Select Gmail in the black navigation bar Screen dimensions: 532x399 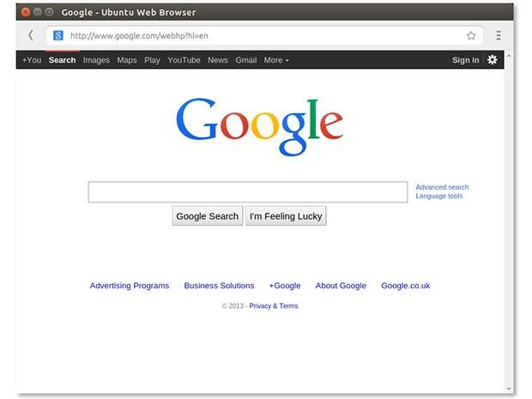(x=246, y=60)
